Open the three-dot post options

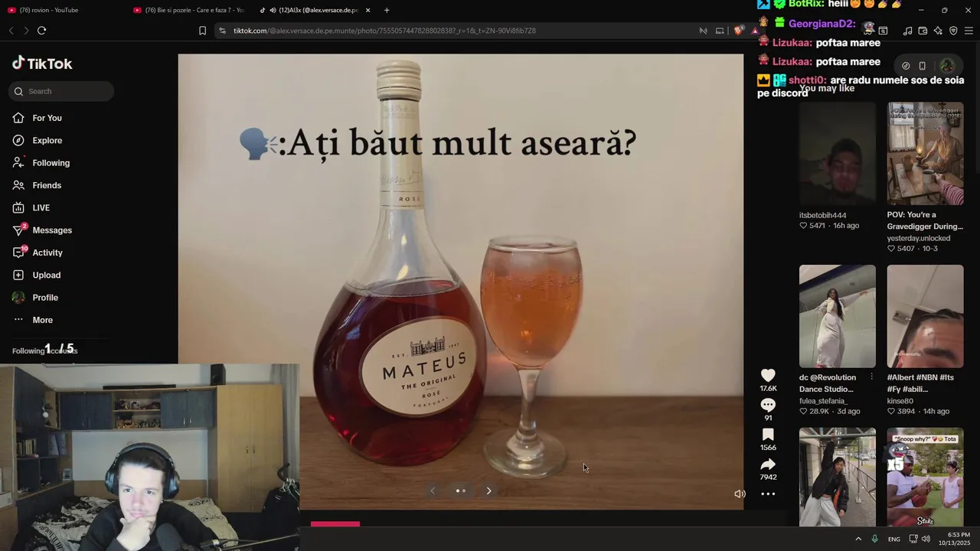[768, 494]
